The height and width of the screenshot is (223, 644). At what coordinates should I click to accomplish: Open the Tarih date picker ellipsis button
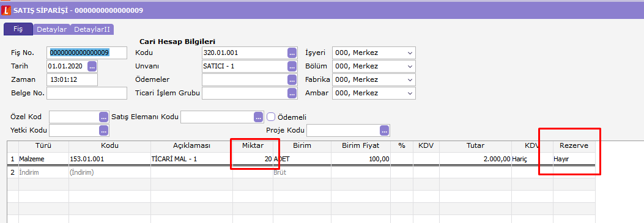tap(92, 66)
